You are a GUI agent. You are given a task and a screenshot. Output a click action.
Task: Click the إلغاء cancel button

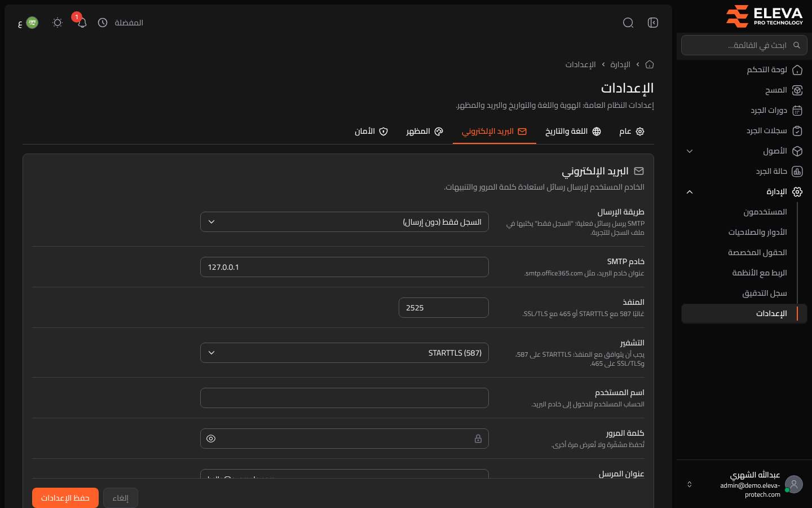121,498
